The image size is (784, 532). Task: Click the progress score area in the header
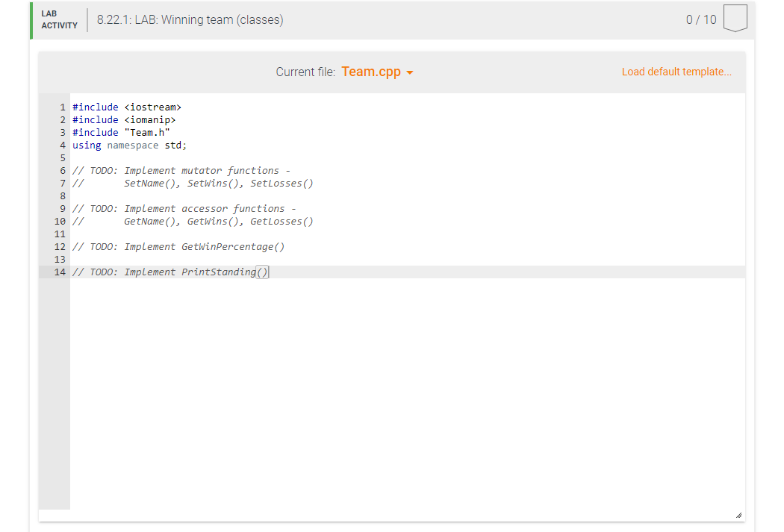coord(700,20)
